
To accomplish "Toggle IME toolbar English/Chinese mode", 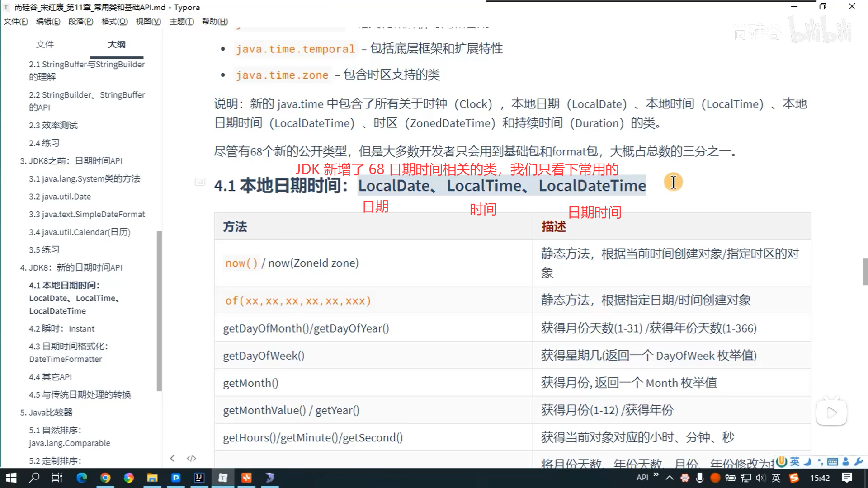I will click(795, 461).
